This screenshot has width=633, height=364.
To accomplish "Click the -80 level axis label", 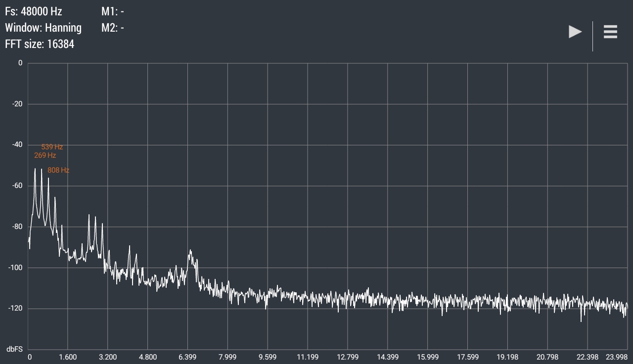I will [17, 227].
